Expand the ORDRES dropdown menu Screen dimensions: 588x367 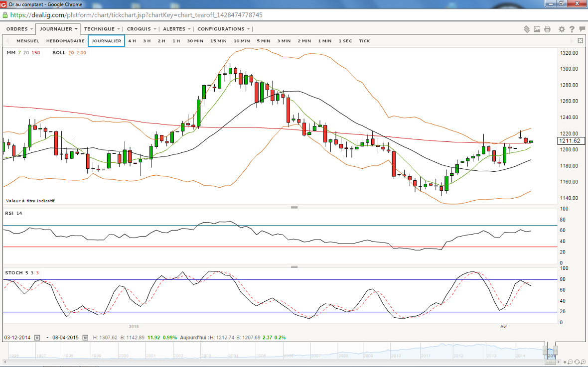pyautogui.click(x=19, y=29)
